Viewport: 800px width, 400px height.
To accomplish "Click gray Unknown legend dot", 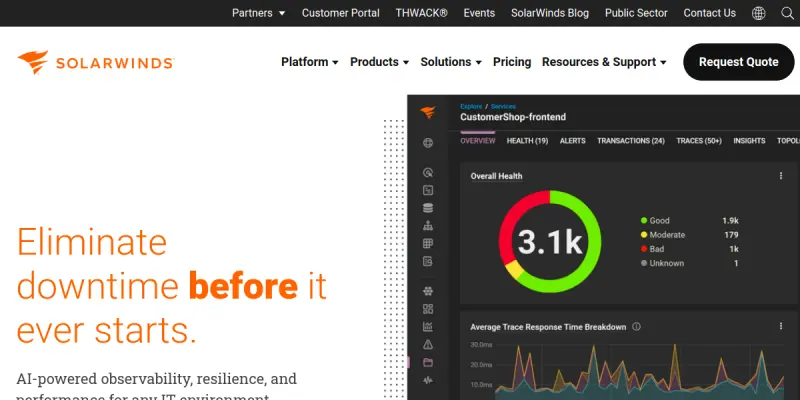I will coord(644,263).
